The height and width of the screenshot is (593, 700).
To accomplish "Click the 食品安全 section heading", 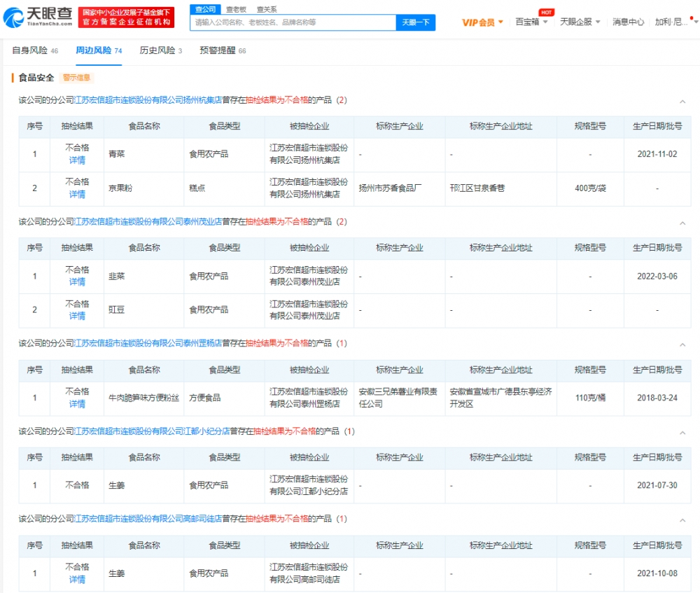I will point(36,78).
